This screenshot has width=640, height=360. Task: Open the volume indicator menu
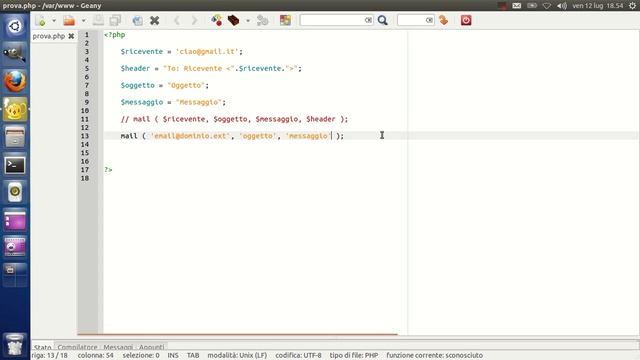[562, 6]
